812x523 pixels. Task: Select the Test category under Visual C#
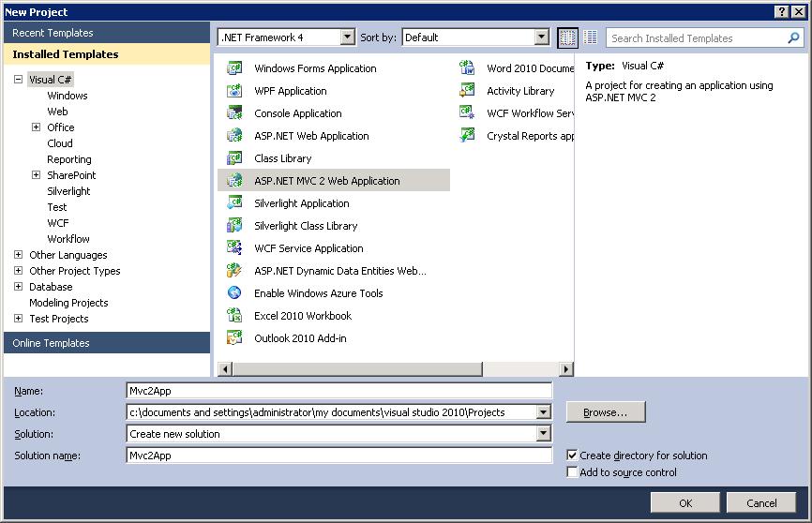57,207
